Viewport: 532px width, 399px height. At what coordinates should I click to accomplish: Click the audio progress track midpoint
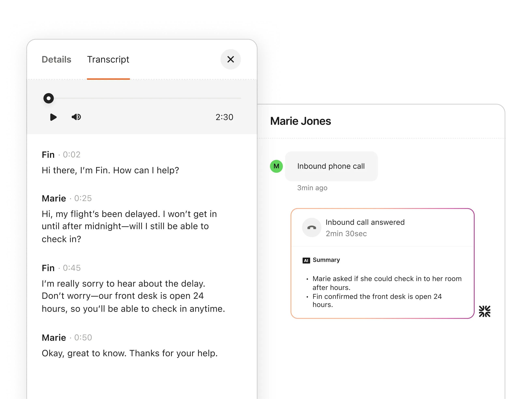pos(145,98)
